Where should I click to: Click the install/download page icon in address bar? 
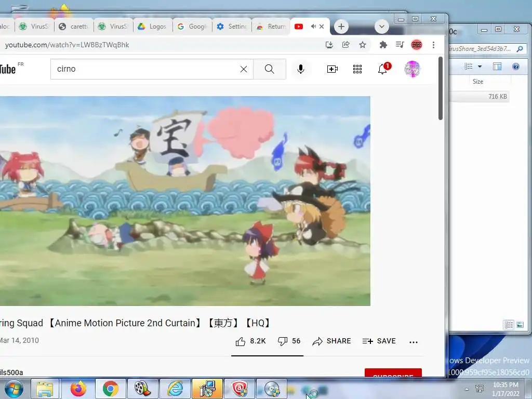329,45
